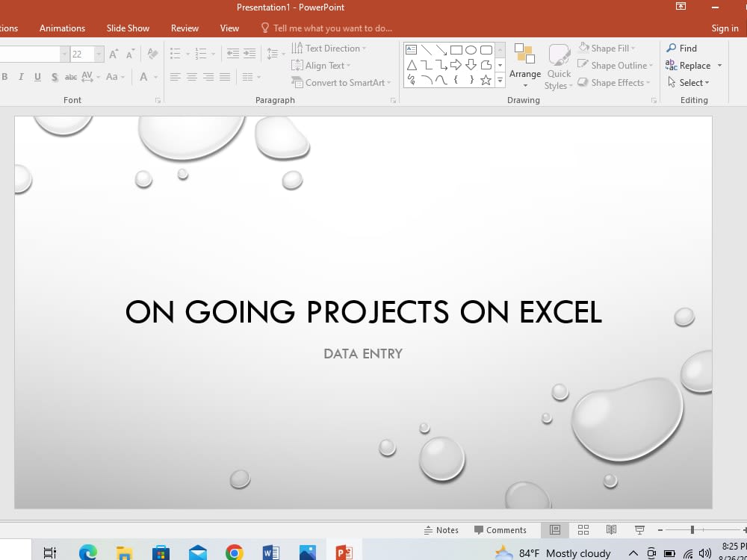
Task: Open the Change Case dropdown
Action: coord(115,77)
